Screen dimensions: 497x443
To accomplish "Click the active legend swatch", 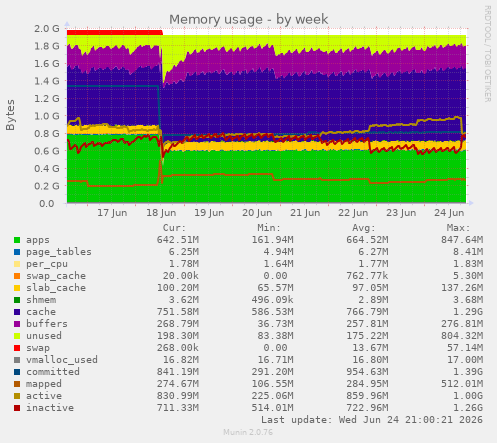I will 17,396.
